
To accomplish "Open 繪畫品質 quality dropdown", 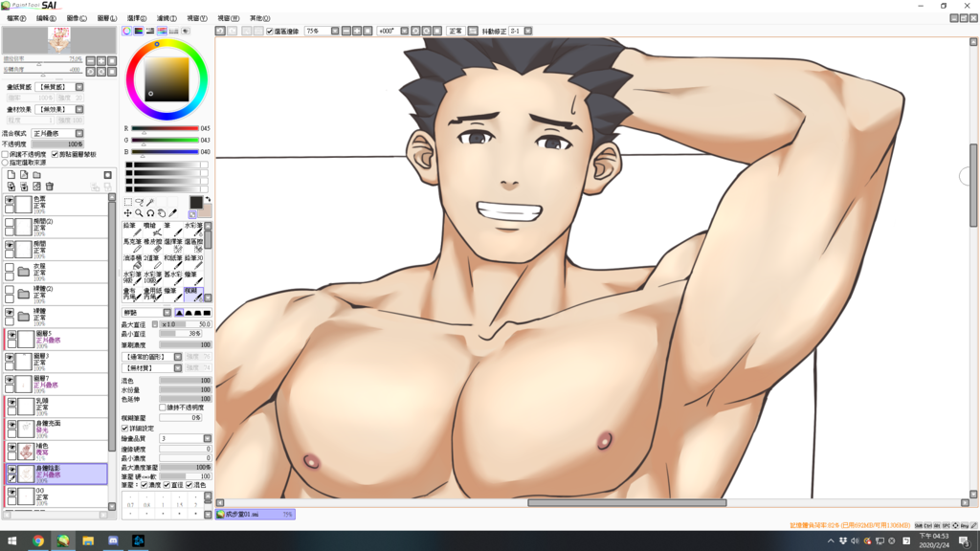I will point(208,438).
